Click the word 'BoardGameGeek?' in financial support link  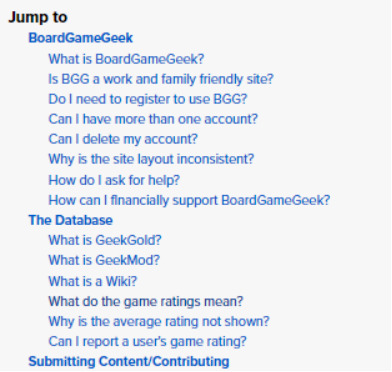[x=276, y=200]
